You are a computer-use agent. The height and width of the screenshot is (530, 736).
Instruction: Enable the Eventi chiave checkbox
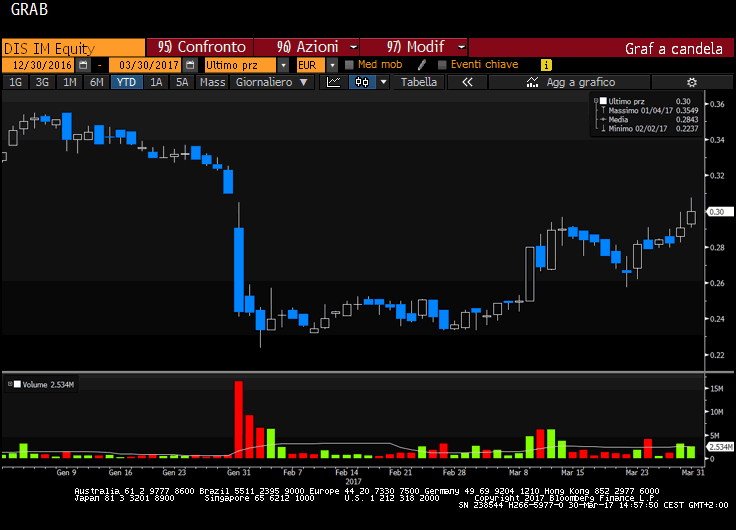pyautogui.click(x=442, y=65)
